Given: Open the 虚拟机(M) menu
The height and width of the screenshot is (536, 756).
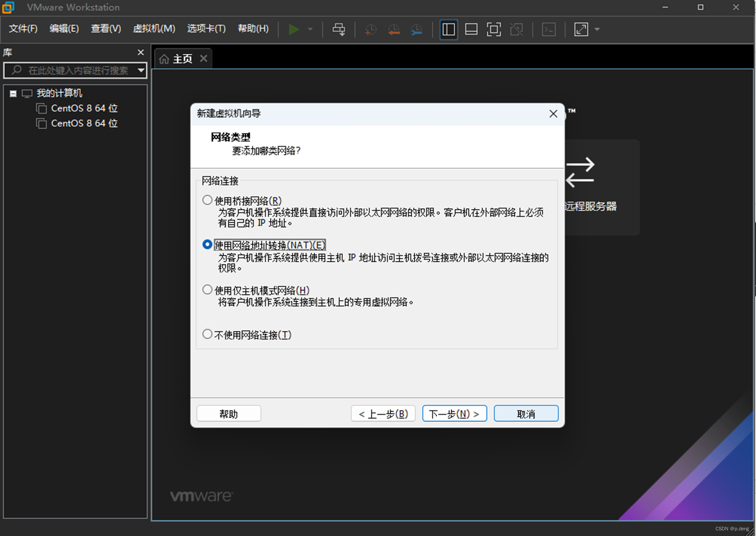Looking at the screenshot, I should coord(154,29).
